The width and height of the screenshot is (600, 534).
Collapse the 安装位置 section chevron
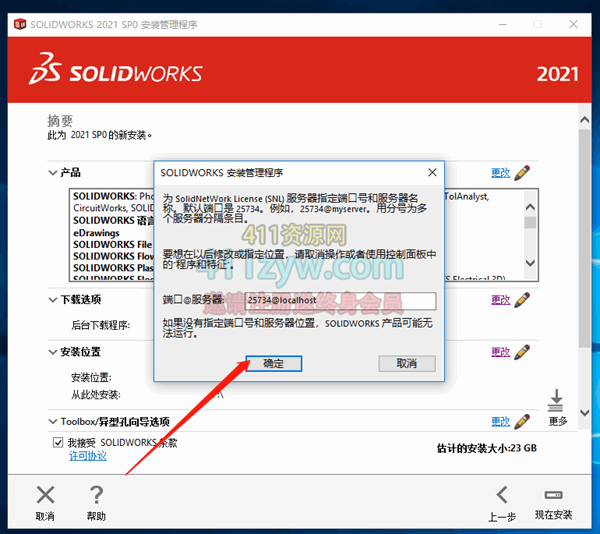tap(52, 352)
